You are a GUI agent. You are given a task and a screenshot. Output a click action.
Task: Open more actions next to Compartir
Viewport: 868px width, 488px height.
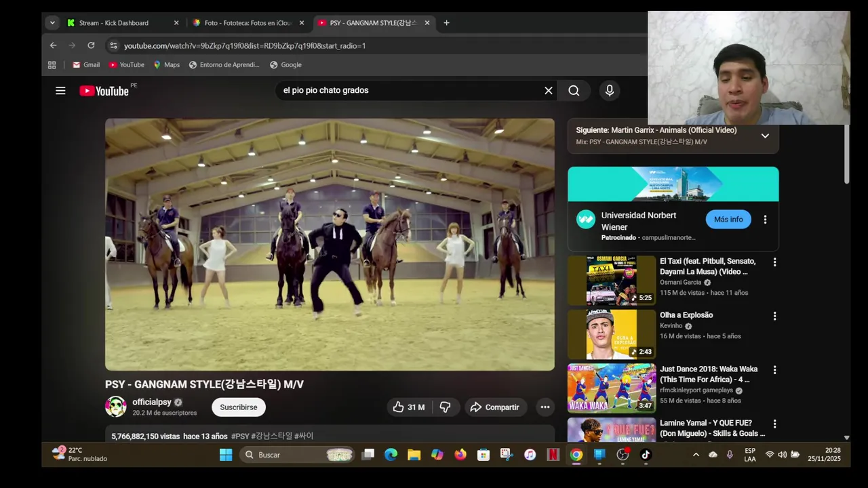tap(545, 407)
